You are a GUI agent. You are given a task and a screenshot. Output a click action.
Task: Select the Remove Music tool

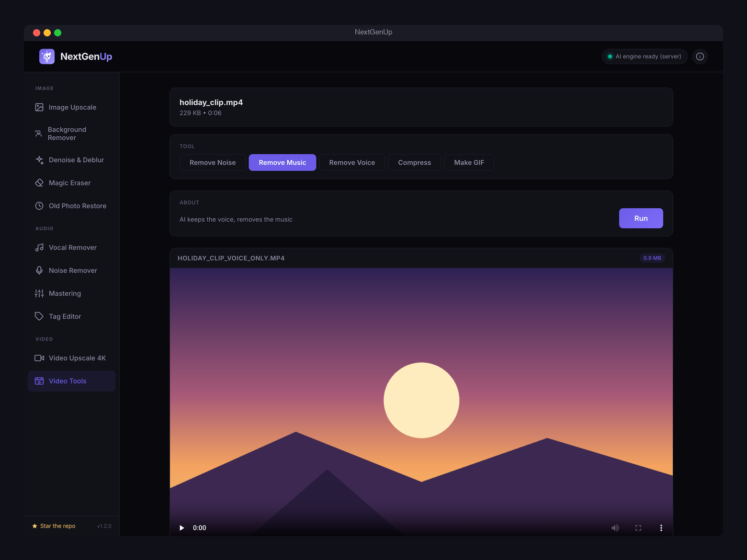pos(283,162)
